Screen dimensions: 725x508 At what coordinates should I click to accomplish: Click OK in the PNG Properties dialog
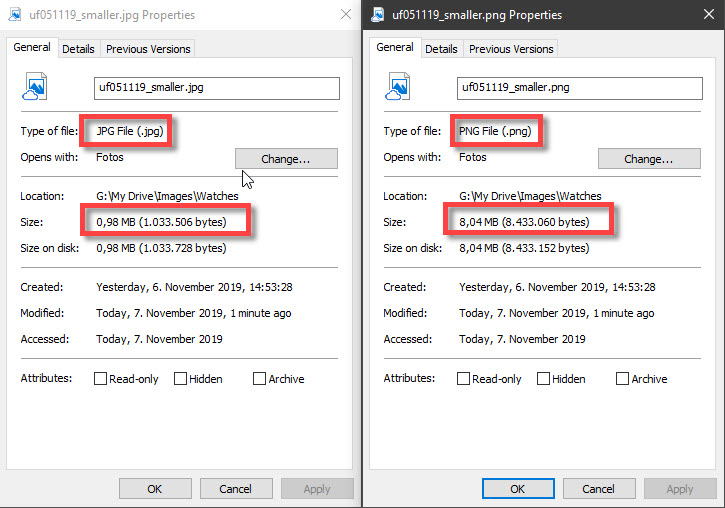click(517, 489)
